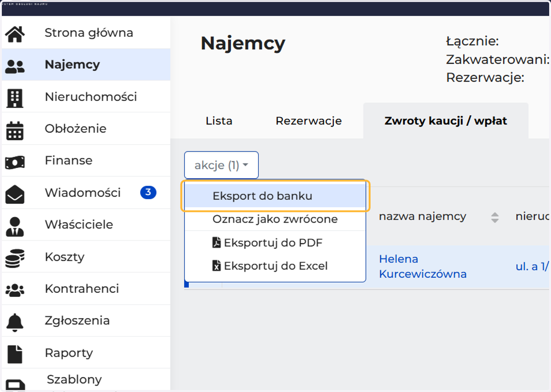Select Oznacz jako zwrócone
This screenshot has width=551, height=392.
(275, 219)
